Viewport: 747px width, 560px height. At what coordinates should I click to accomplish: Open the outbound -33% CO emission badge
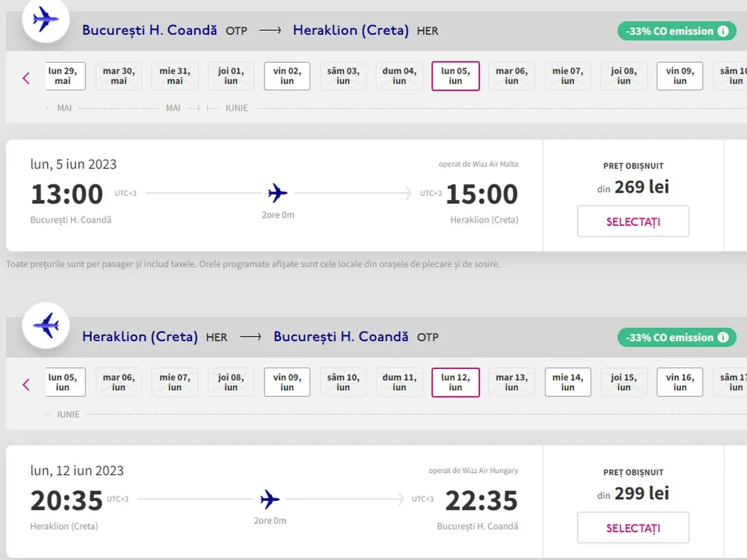[x=669, y=31]
